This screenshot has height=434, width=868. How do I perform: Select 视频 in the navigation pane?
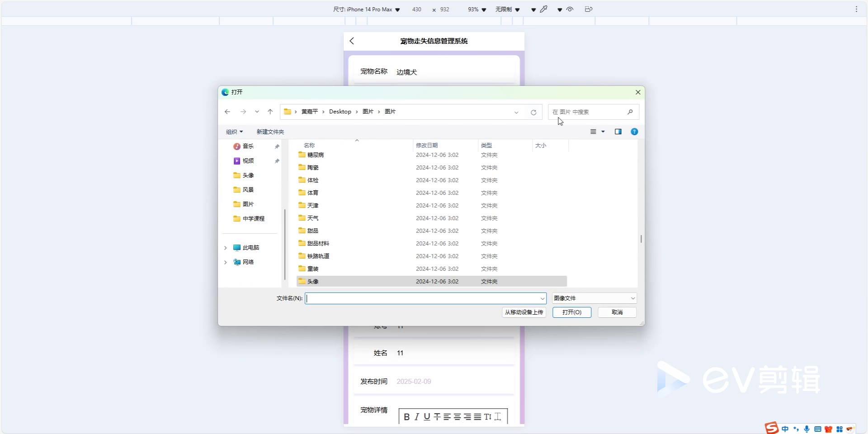248,160
